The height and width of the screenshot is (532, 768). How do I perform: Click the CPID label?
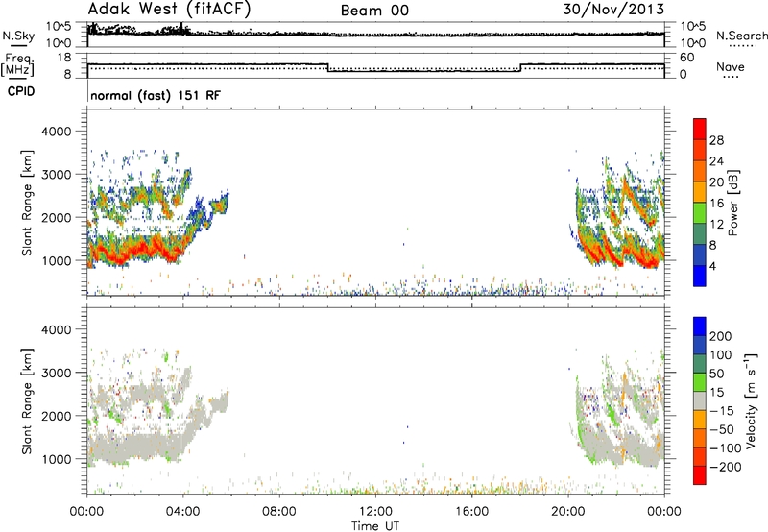pyautogui.click(x=21, y=91)
